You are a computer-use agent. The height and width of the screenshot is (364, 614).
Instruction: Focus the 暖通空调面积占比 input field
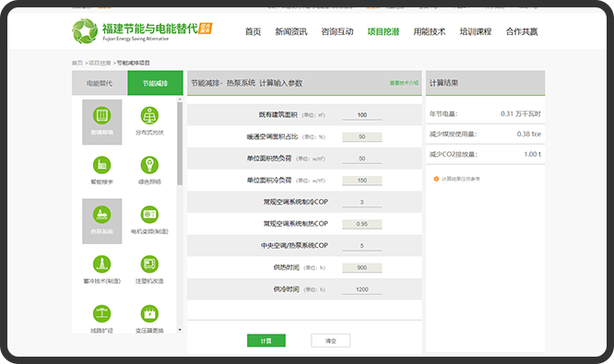pyautogui.click(x=362, y=137)
